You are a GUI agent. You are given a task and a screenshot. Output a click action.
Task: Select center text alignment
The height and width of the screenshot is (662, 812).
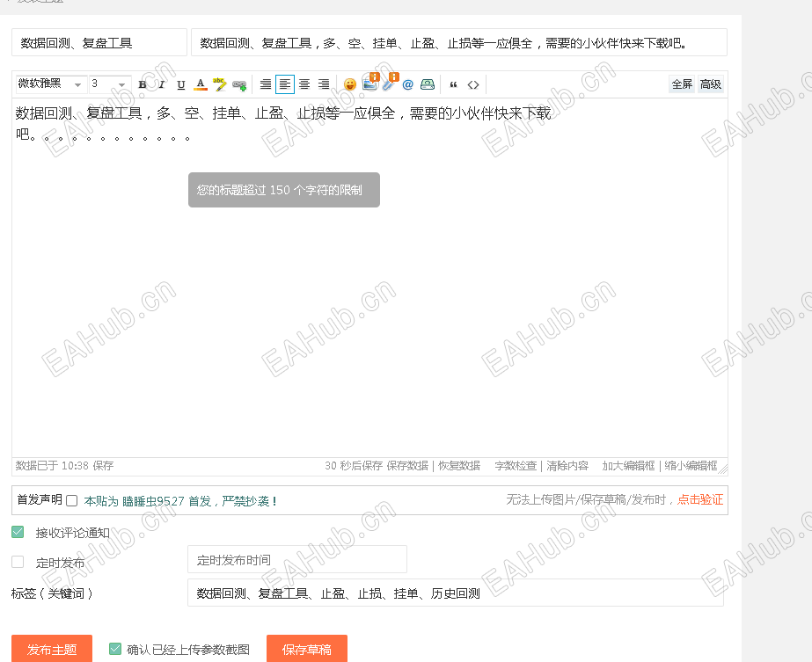[x=304, y=84]
